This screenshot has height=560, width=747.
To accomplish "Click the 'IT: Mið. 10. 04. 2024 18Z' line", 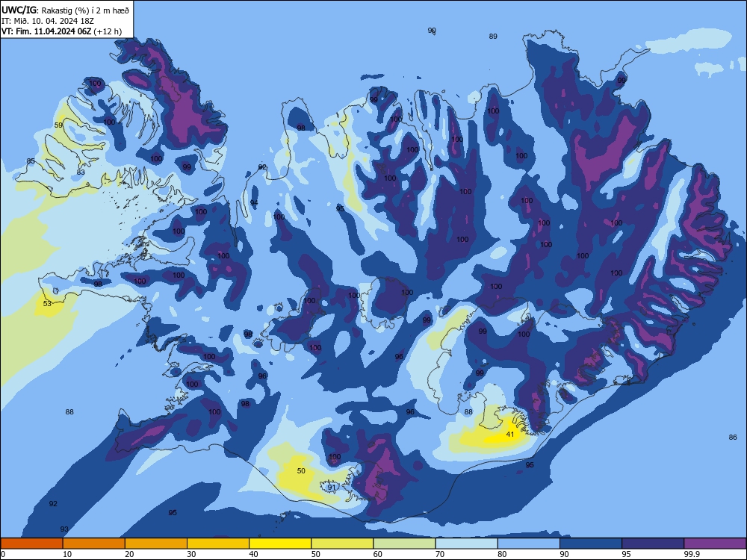I will point(48,21).
